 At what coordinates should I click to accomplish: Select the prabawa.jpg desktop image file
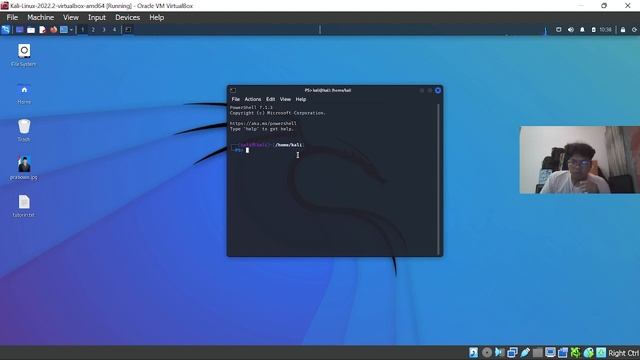point(24,168)
